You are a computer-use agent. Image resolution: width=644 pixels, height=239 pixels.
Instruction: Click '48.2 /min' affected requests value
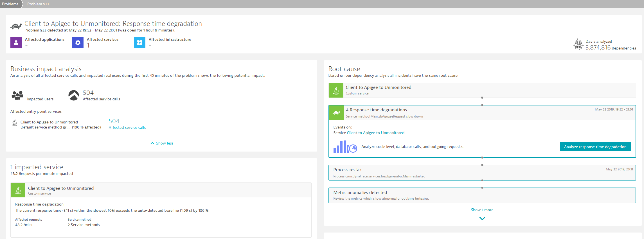[x=23, y=225]
